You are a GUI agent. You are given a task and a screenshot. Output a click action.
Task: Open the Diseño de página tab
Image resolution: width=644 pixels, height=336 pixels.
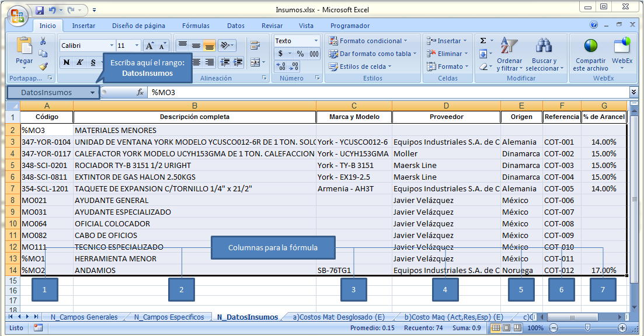click(x=139, y=26)
